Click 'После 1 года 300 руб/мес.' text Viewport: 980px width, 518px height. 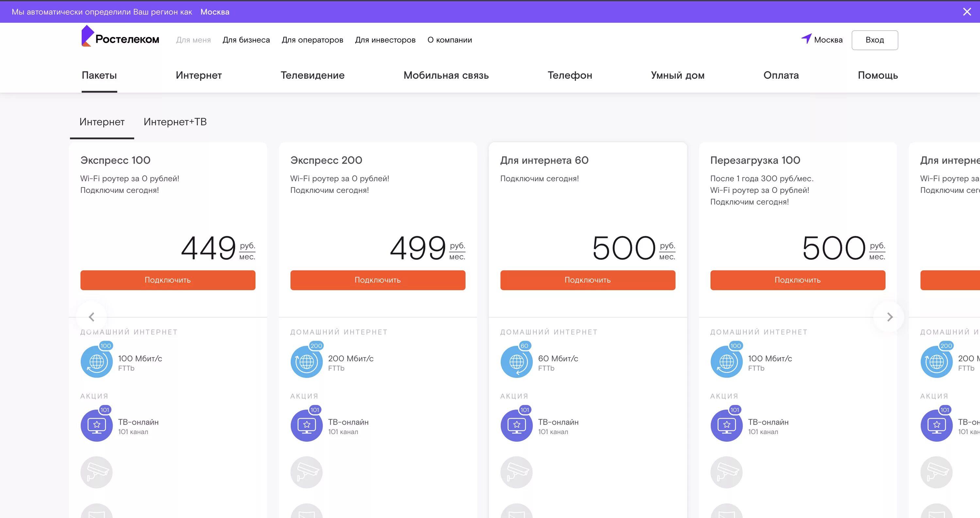coord(762,179)
